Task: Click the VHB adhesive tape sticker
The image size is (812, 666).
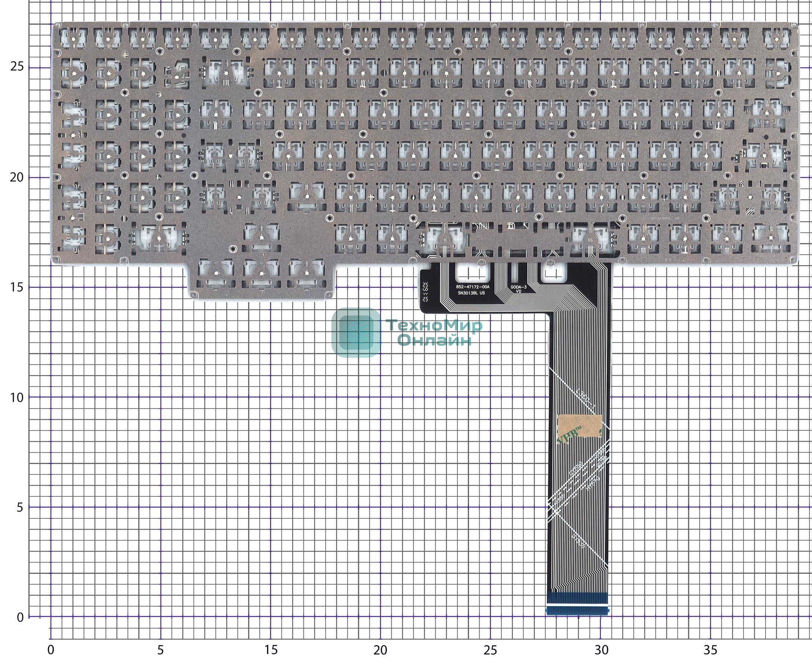Action: click(579, 426)
